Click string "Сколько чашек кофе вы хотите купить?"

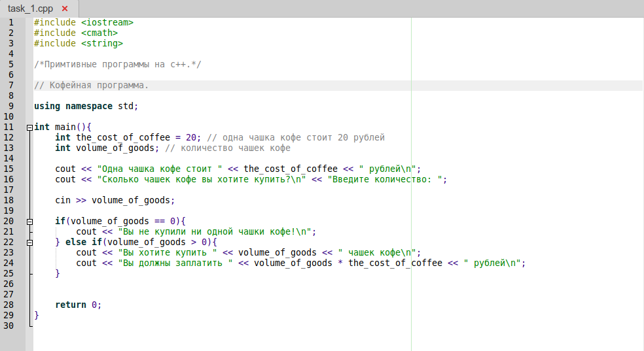point(202,180)
